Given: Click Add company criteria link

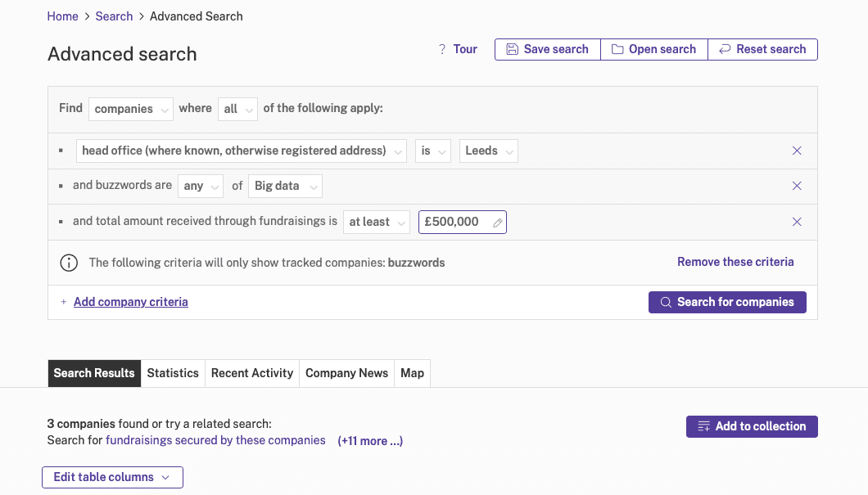Looking at the screenshot, I should click(x=131, y=302).
